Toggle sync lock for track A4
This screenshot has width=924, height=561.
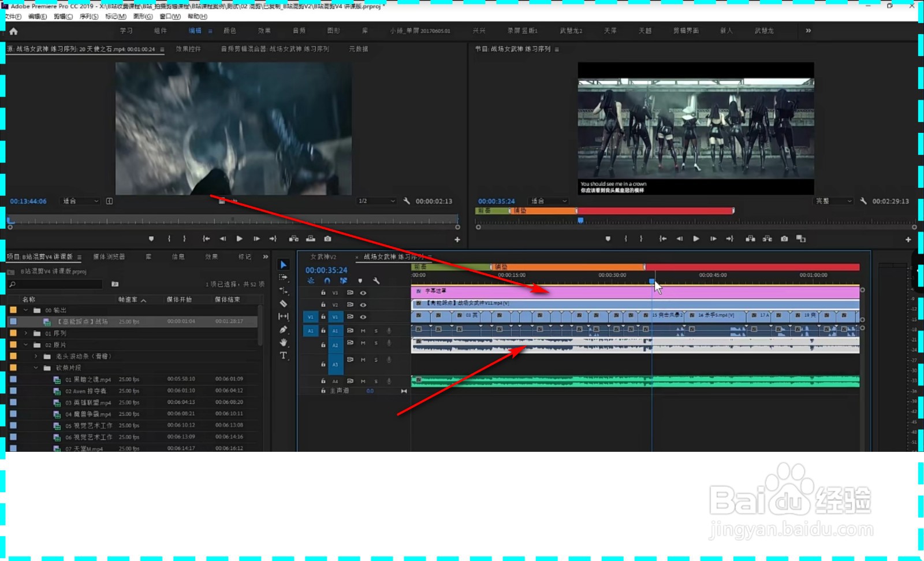(x=350, y=381)
